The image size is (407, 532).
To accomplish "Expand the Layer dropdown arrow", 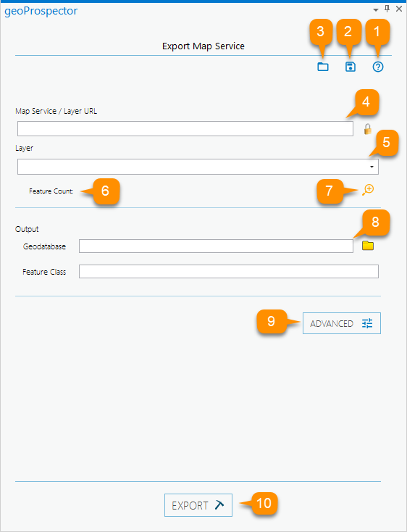I will [x=372, y=167].
